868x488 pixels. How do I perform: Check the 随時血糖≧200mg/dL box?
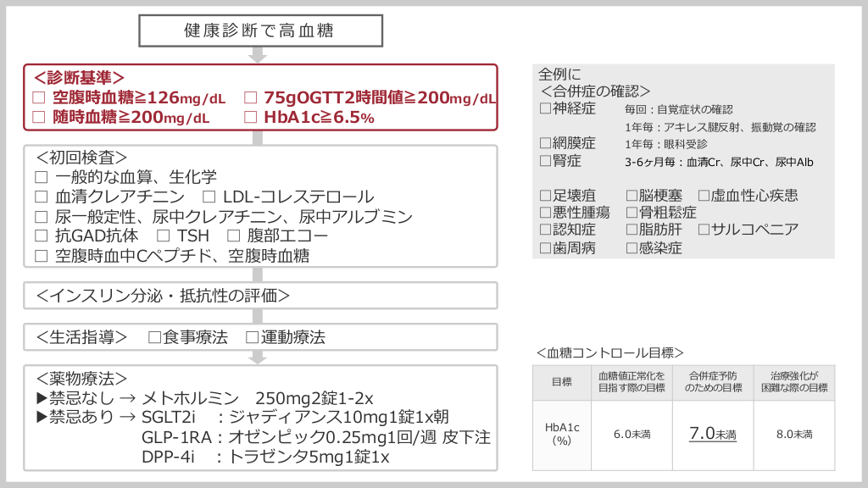pyautogui.click(x=38, y=118)
